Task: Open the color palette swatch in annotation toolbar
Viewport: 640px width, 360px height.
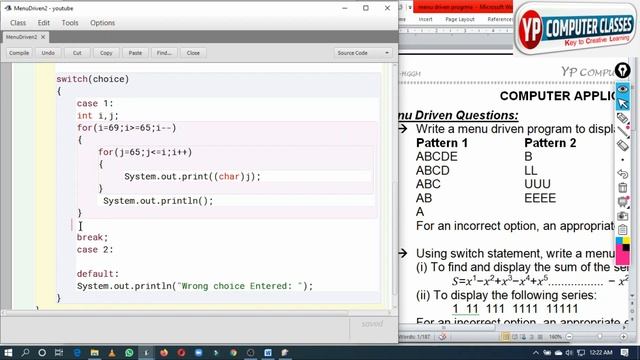Action: pyautogui.click(x=622, y=251)
